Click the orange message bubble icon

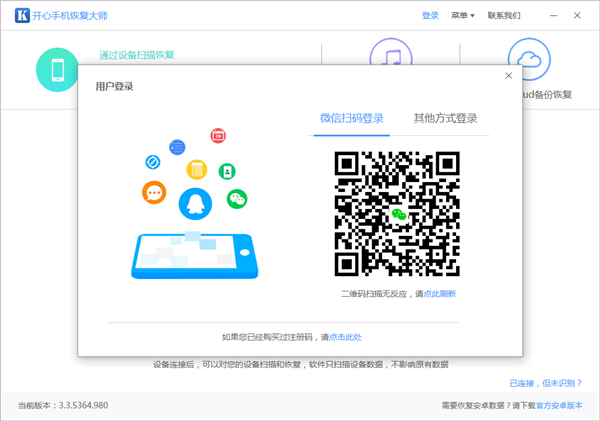(154, 193)
